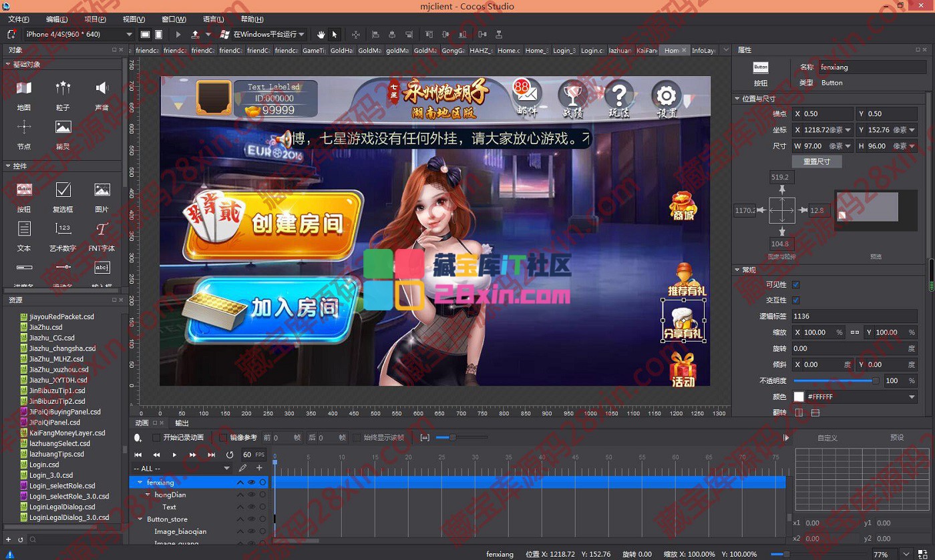Select the 预设 preset curve tab

coord(897,438)
